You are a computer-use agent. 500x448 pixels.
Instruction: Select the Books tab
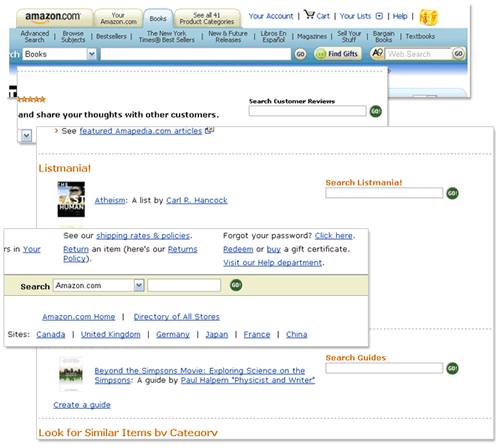tap(158, 19)
